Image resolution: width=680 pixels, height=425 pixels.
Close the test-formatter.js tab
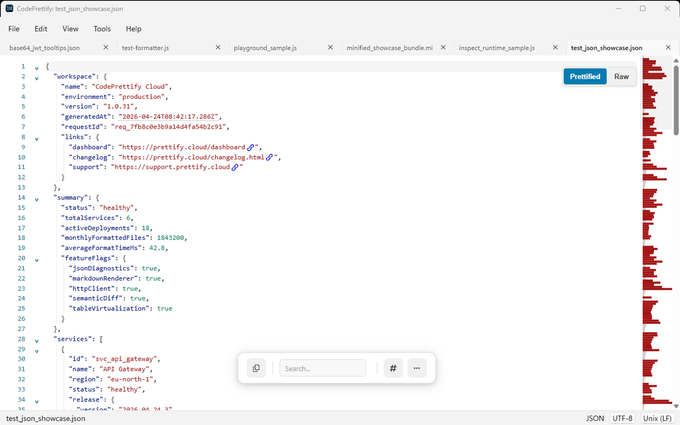tap(218, 47)
